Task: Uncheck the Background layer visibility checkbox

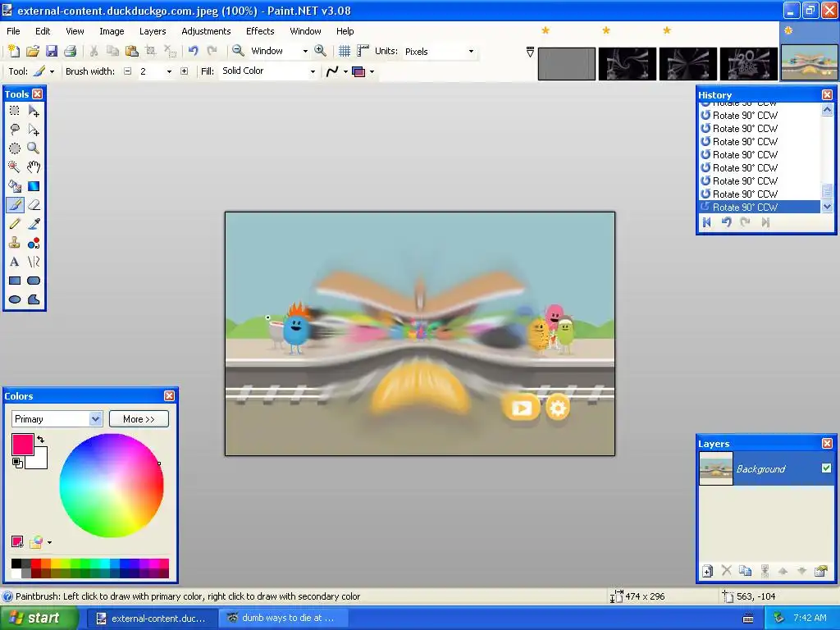Action: (x=826, y=468)
